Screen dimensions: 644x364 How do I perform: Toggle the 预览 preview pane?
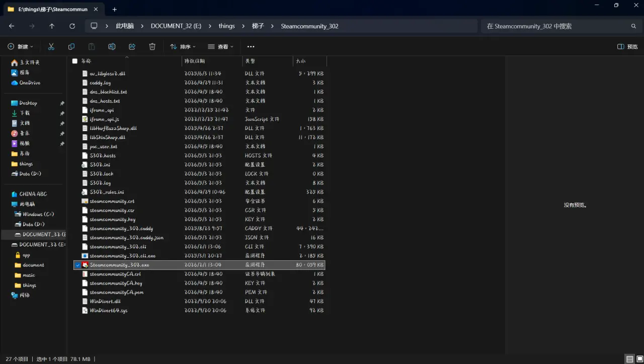point(627,46)
